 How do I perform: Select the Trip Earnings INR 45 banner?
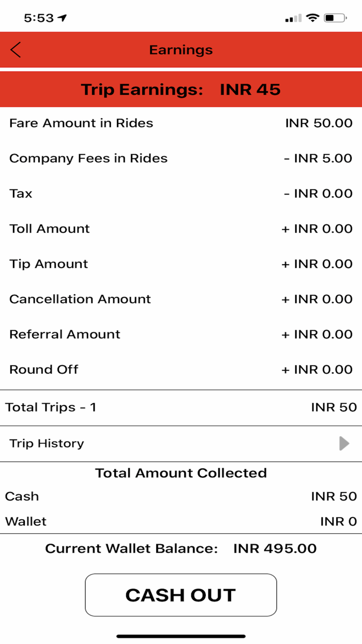tap(181, 89)
